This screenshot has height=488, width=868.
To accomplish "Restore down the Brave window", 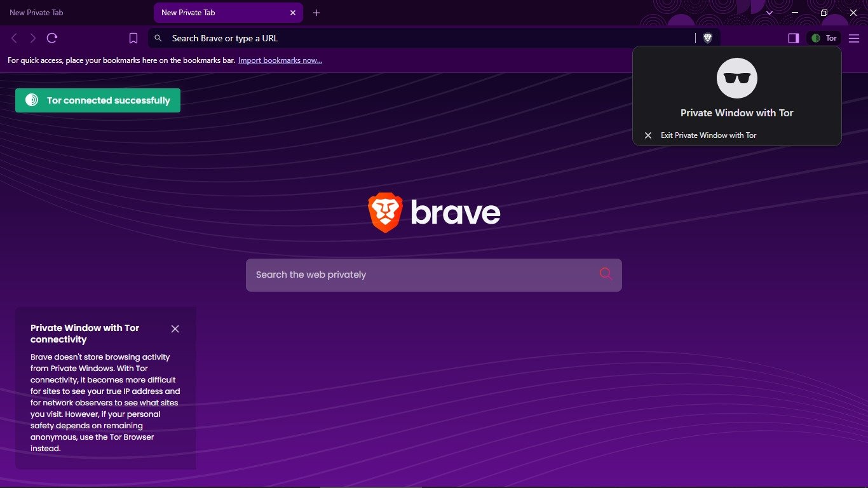I will pyautogui.click(x=824, y=13).
